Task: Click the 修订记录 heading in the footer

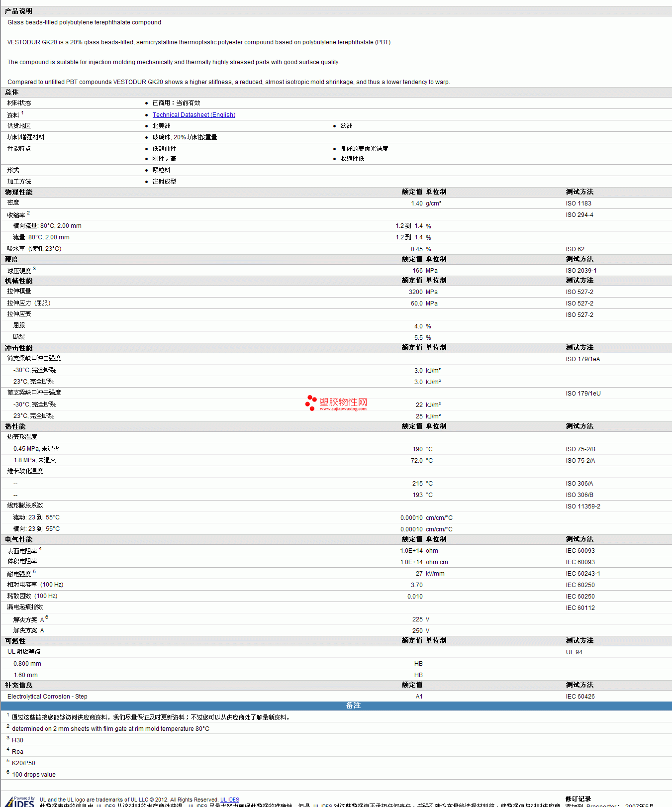Action: 578,799
